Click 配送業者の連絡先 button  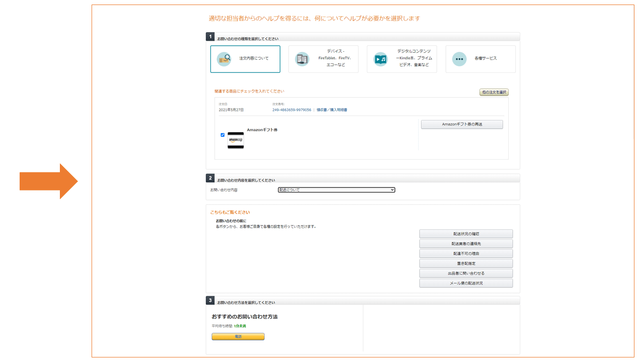(466, 244)
